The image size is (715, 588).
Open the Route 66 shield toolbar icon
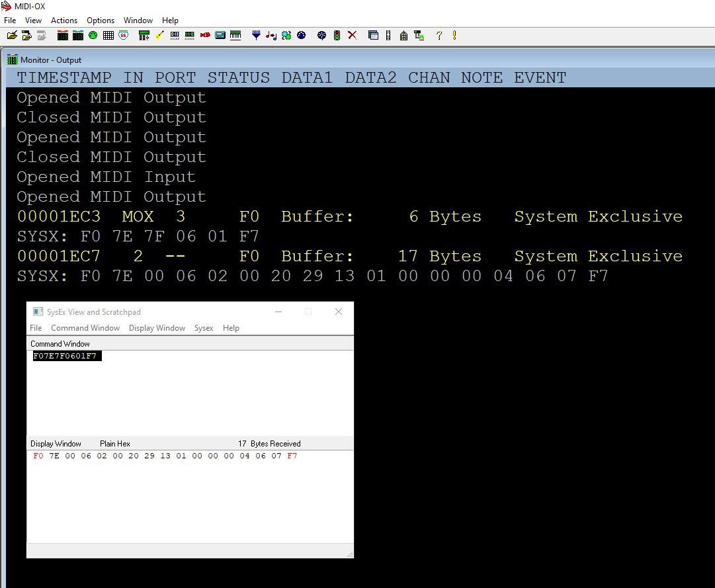124,36
